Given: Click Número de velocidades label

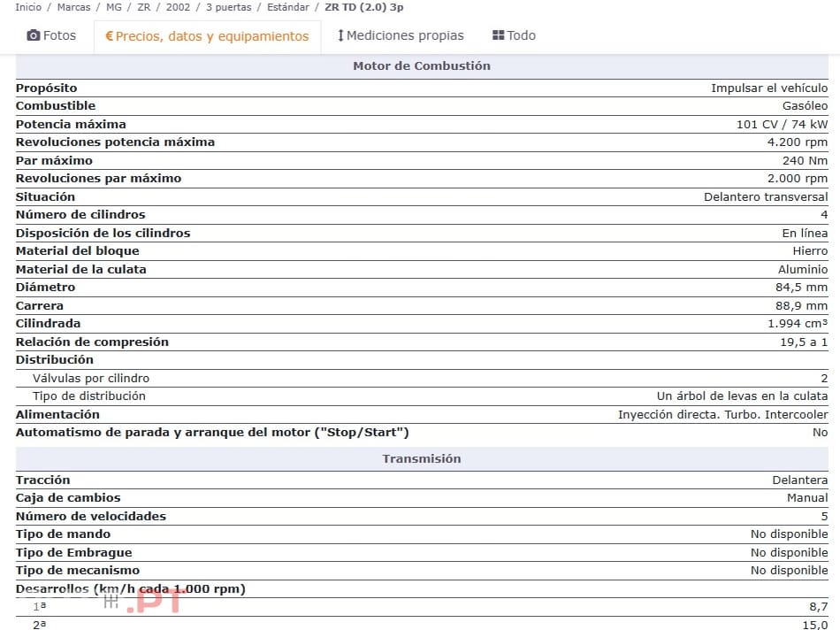Looking at the screenshot, I should click(91, 517).
